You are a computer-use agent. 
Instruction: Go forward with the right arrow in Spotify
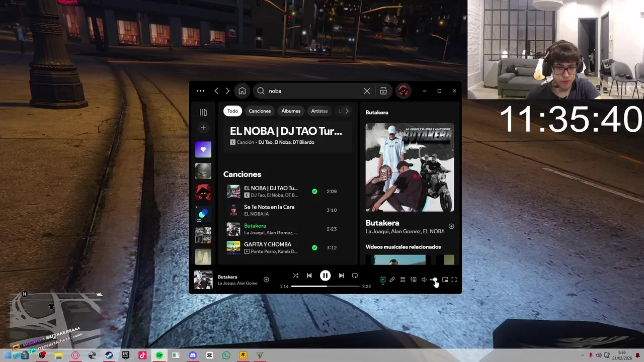[227, 91]
